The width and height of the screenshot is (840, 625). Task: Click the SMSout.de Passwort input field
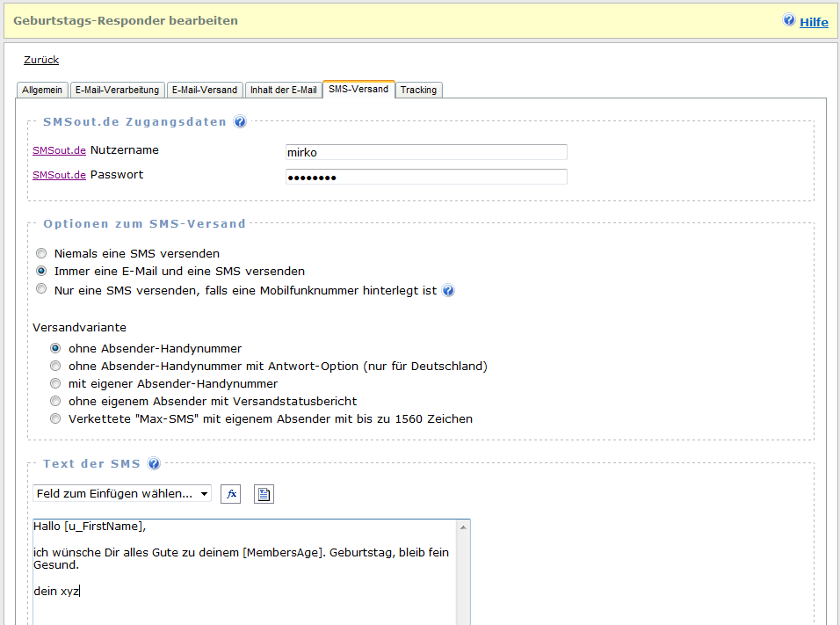tap(426, 177)
